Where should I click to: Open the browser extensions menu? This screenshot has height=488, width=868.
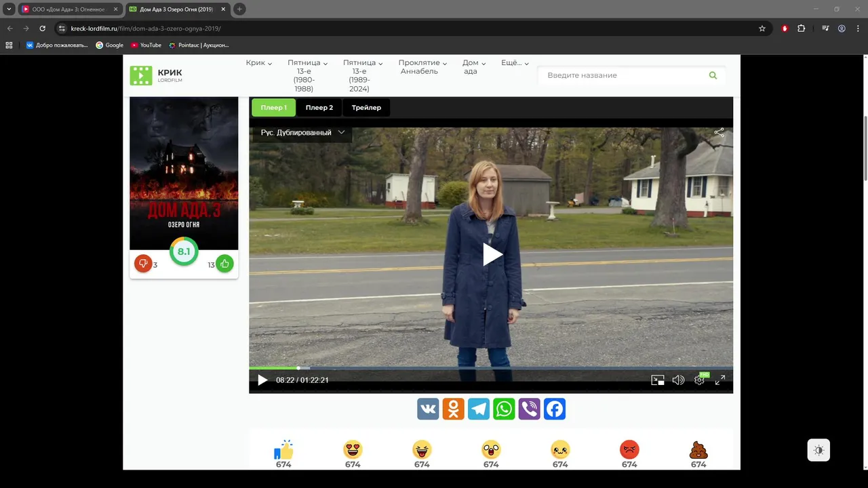[x=802, y=28]
